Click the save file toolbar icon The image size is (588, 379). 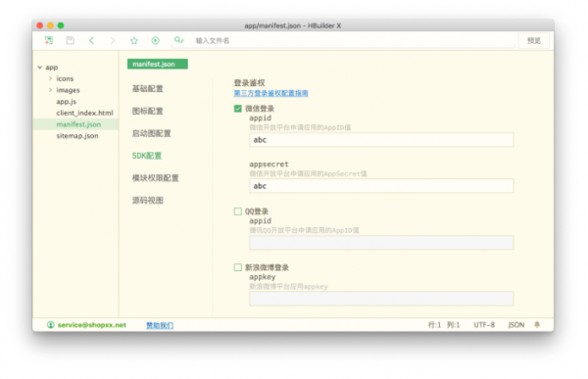click(x=71, y=40)
